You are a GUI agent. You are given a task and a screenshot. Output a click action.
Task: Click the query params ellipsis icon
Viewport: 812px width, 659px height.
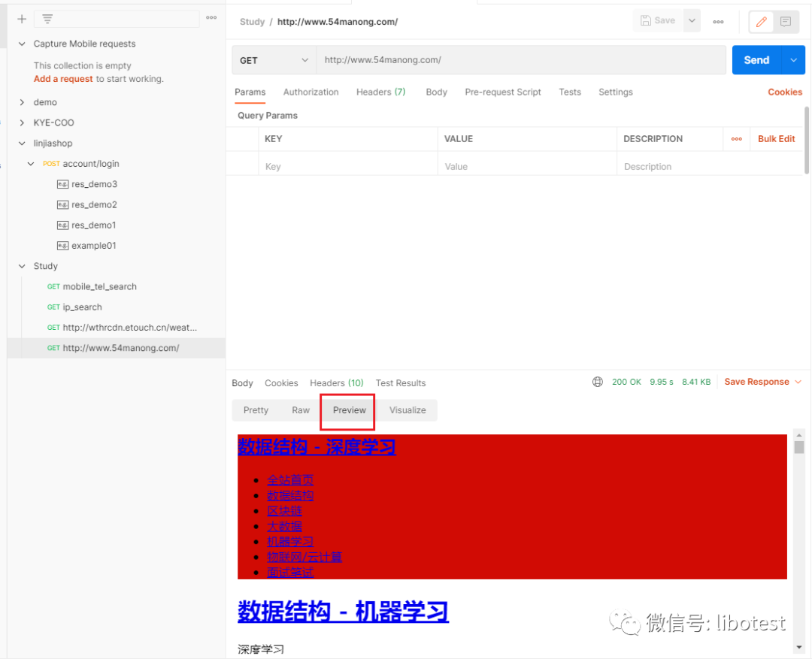click(x=737, y=138)
